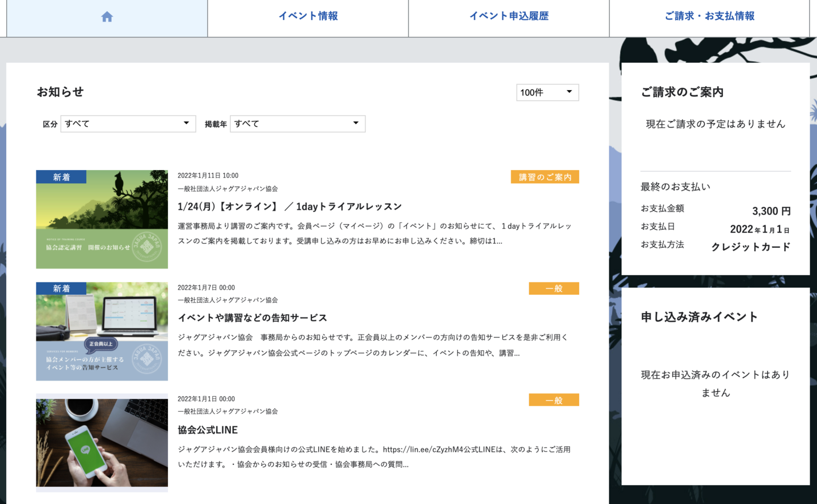This screenshot has width=817, height=504.
Task: Click the 申し込み済みイベント panel heading
Action: click(x=698, y=317)
